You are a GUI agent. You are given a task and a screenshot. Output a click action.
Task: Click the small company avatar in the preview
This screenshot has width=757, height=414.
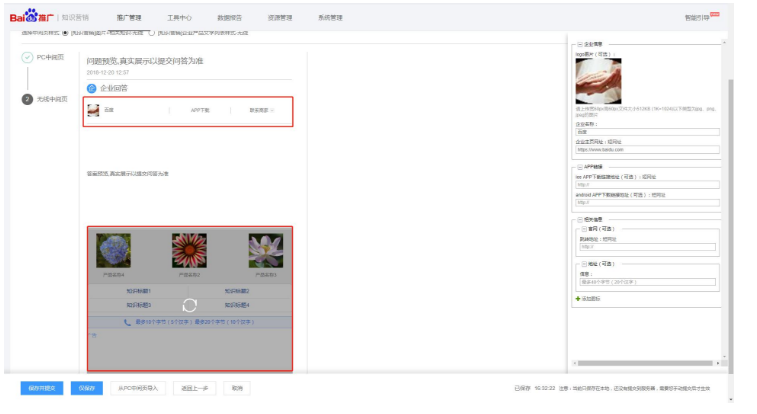tap(93, 110)
